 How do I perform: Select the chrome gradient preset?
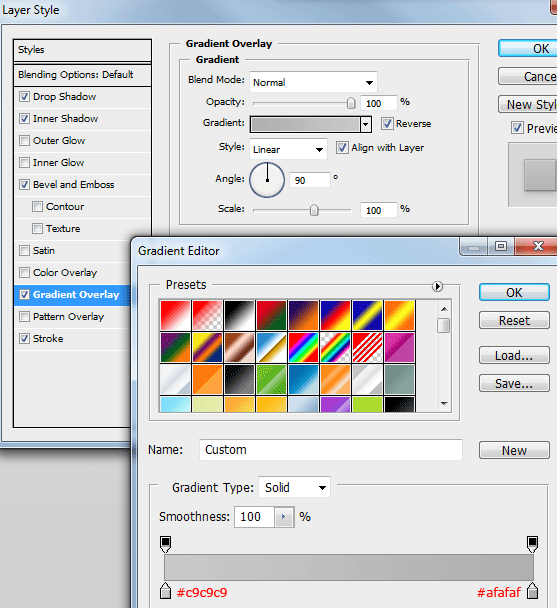[272, 347]
